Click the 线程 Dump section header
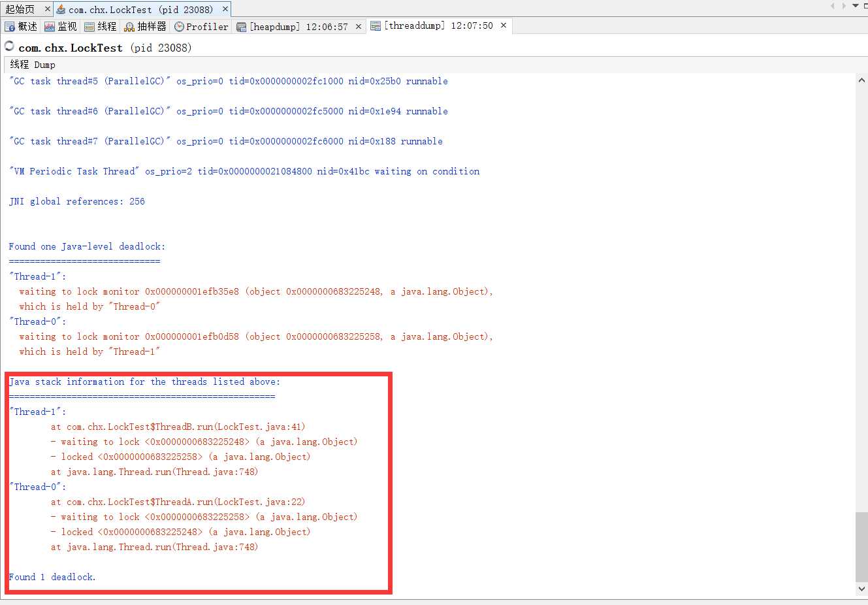Viewport: 868px width, 605px height. pyautogui.click(x=33, y=65)
